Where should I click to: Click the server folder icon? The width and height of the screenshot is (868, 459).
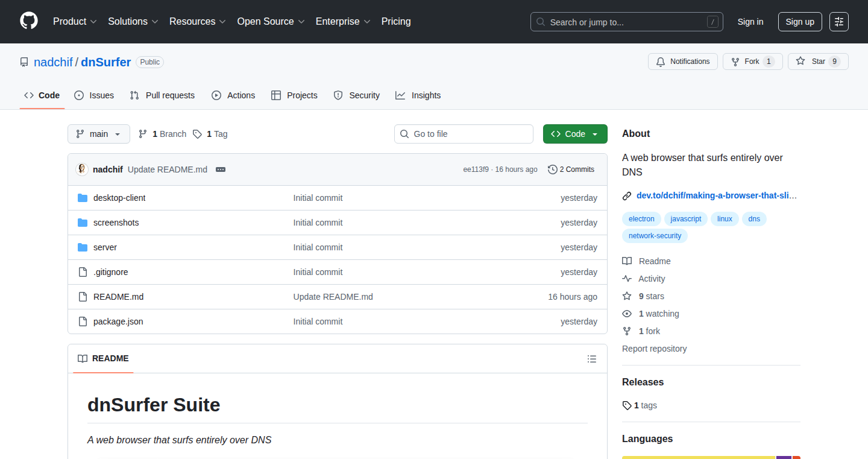click(83, 247)
